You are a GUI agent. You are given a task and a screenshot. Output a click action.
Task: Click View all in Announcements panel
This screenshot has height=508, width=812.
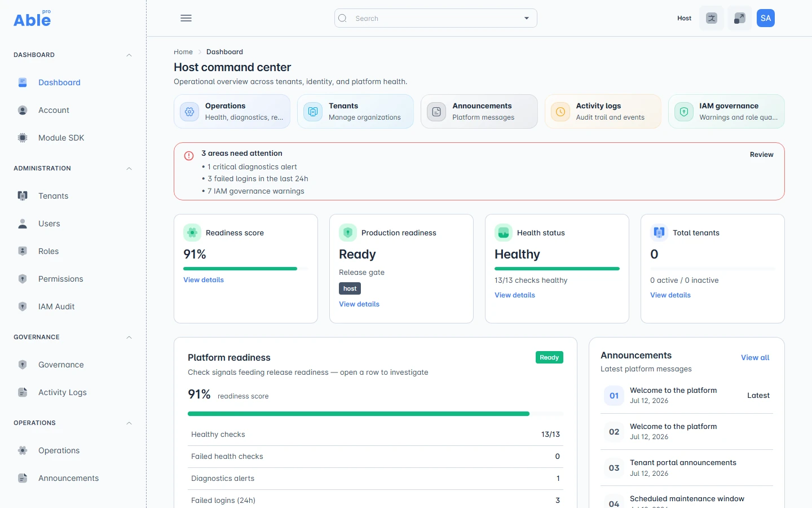tap(755, 358)
